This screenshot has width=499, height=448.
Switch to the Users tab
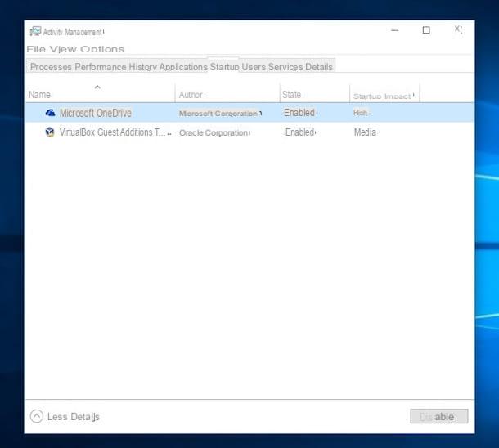pyautogui.click(x=254, y=67)
